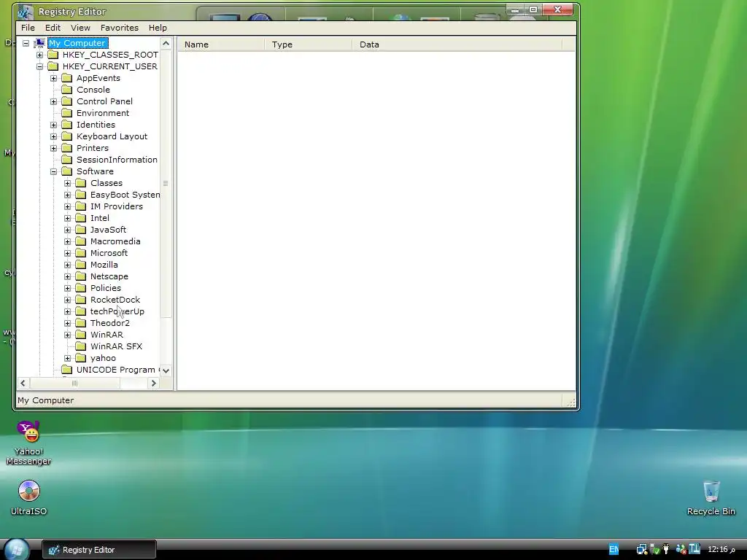Select the Control Panel key label
The image size is (747, 560).
(104, 101)
